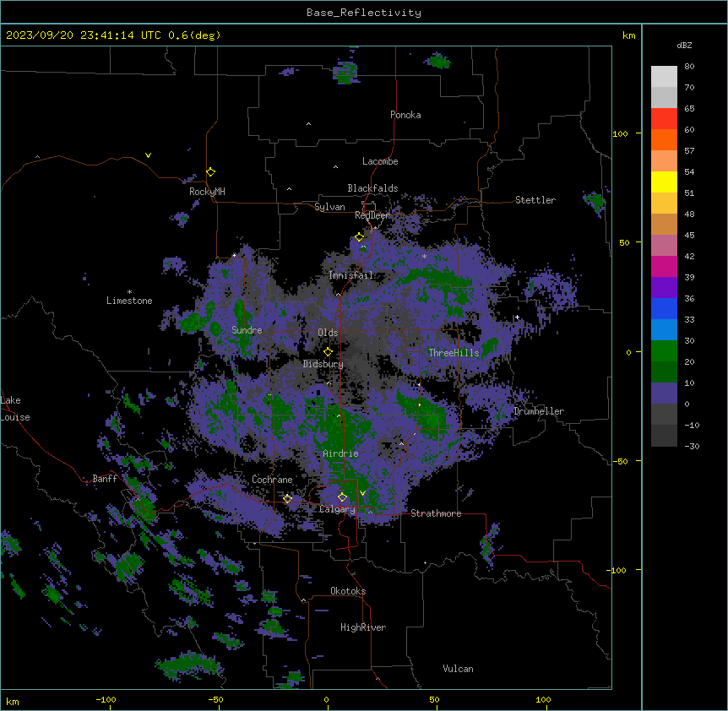Click the yellow V marker northwest of RockyMH
Screen dimensions: 728x711
(148, 155)
